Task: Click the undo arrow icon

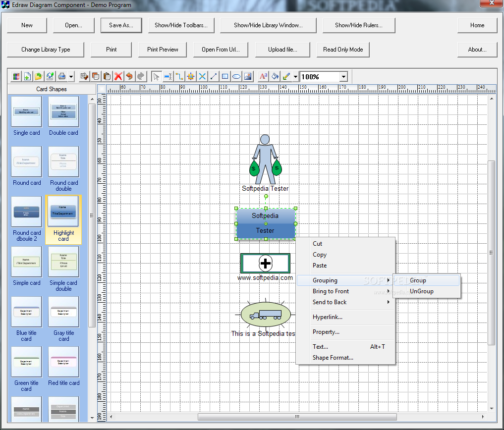Action: [129, 76]
